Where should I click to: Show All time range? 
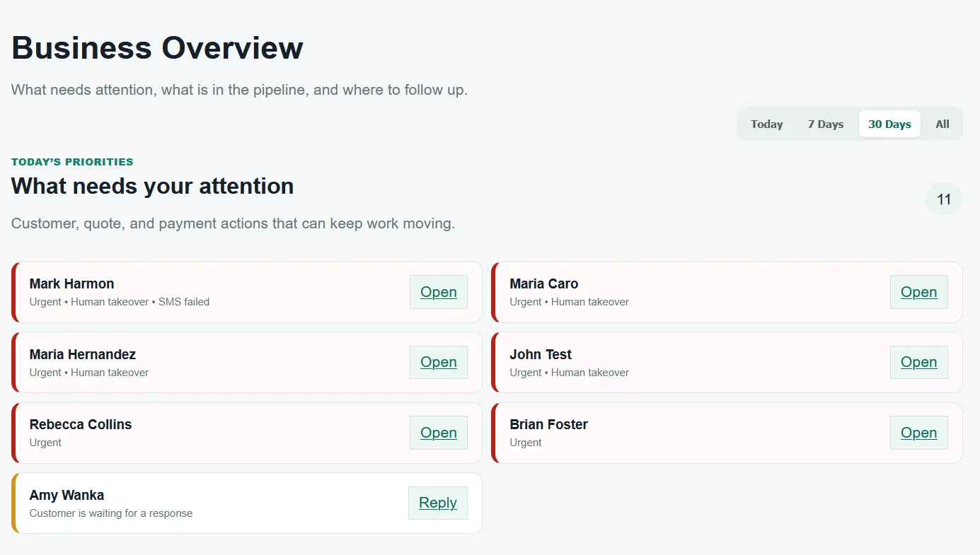tap(942, 124)
